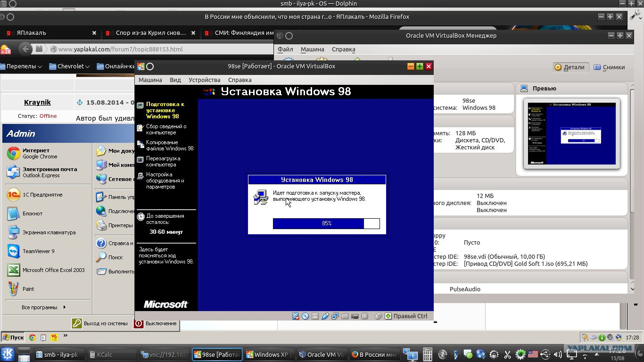
Task: Click the Windows 98 setup progress bar at 85%
Action: tap(326, 223)
